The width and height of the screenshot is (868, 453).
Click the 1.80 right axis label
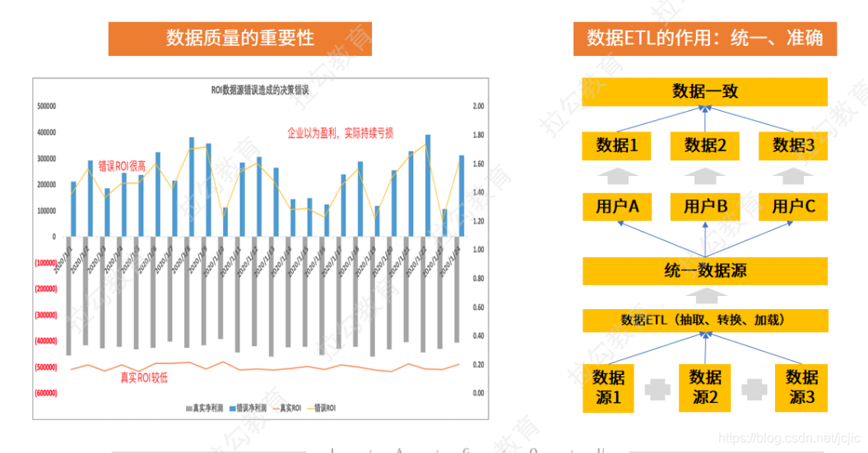(478, 135)
